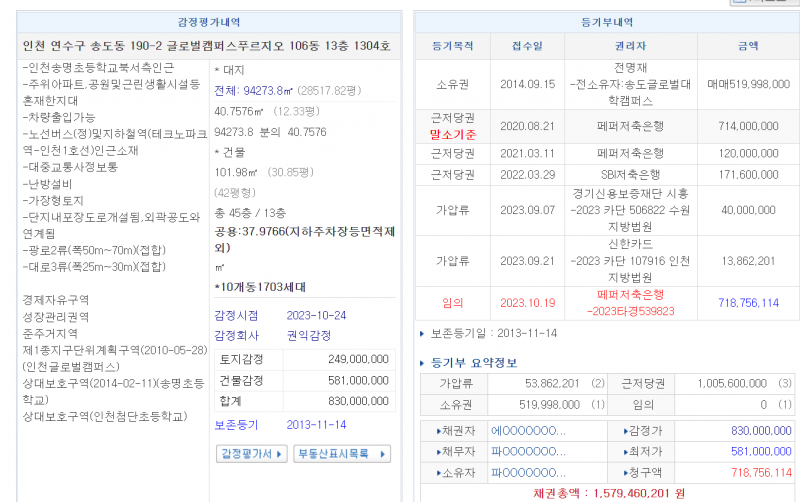Click the arrow bullet beside 등기부 요약정보
The height and width of the screenshot is (502, 800).
coord(424,362)
